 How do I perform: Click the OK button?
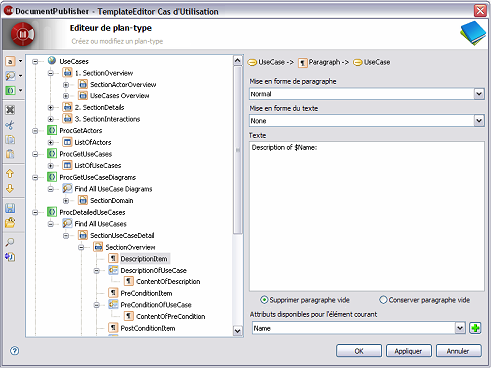tap(359, 351)
